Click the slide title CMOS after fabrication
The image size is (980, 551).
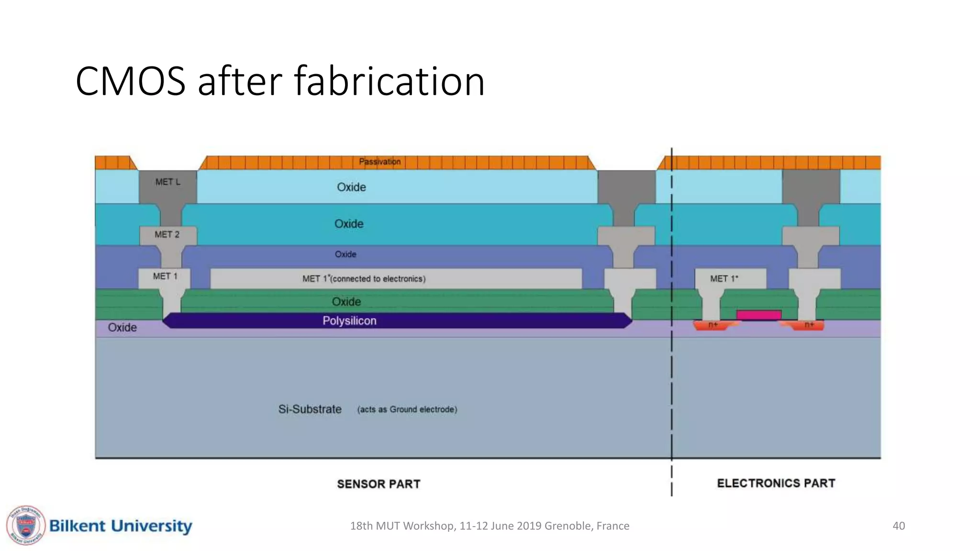[x=280, y=81]
